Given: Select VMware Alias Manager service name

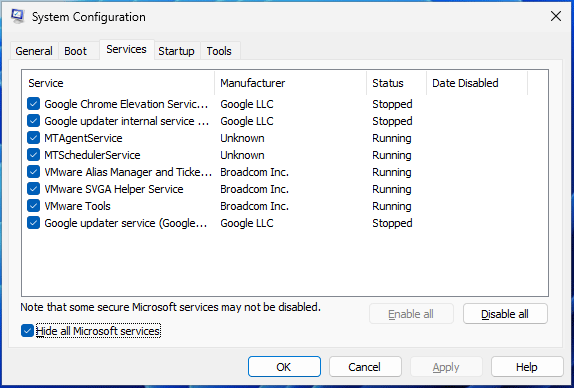Looking at the screenshot, I should click(x=128, y=172).
